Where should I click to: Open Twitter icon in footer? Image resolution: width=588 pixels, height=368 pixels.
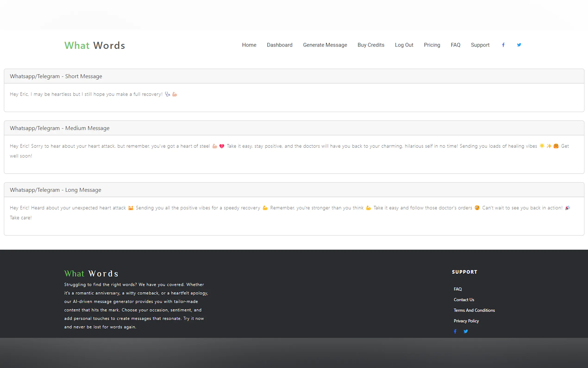(x=466, y=331)
